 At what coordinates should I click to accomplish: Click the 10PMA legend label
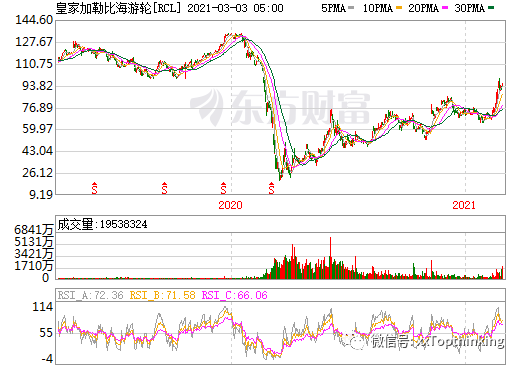378,8
